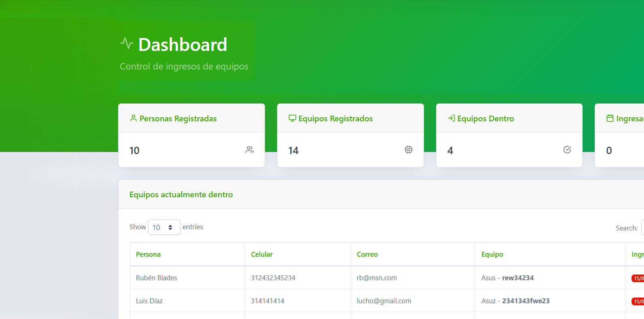Screen dimensions: 644x319
Task: Sort table by Correo column
Action: [413, 254]
